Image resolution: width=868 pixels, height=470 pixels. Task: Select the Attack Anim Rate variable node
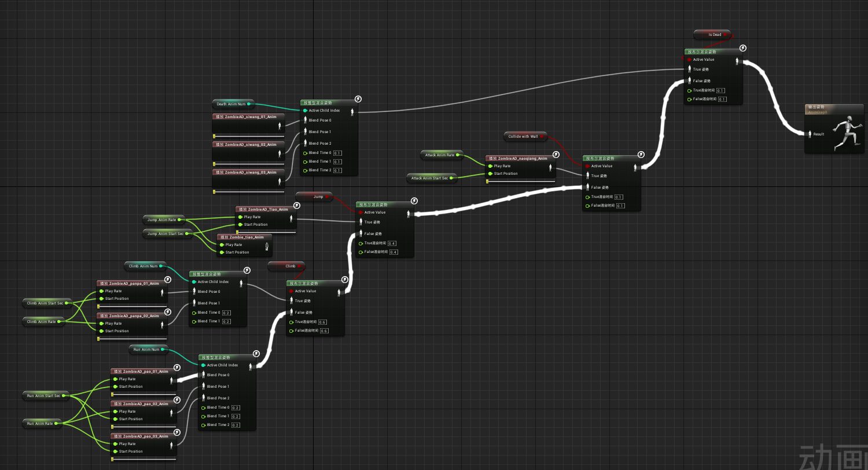tap(442, 155)
